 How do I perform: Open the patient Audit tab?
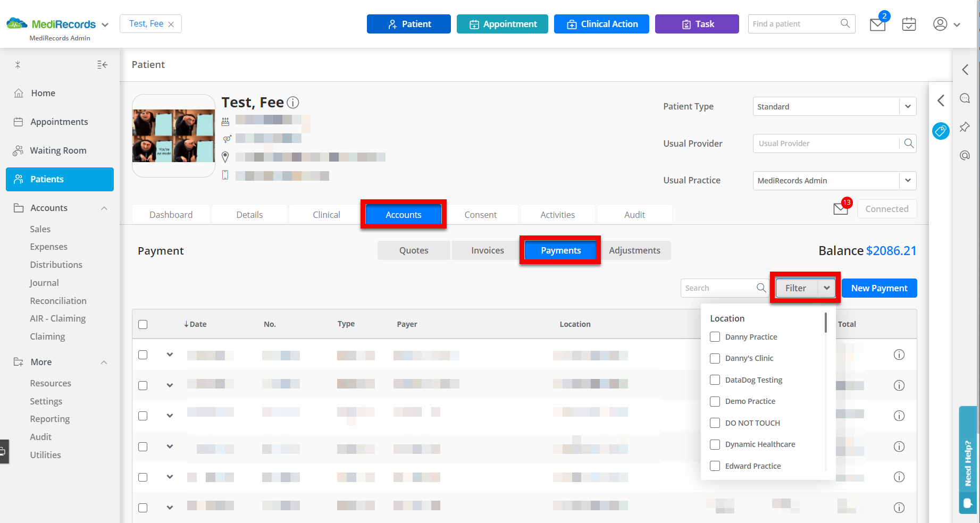[635, 215]
